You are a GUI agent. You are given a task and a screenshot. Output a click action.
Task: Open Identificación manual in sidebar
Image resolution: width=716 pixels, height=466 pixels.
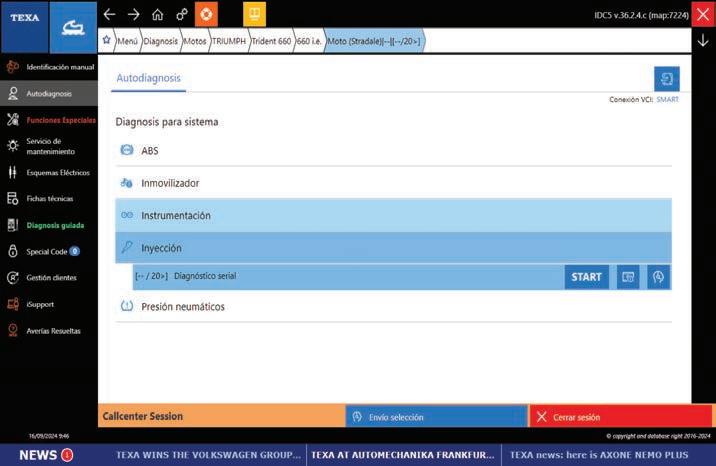pyautogui.click(x=49, y=67)
